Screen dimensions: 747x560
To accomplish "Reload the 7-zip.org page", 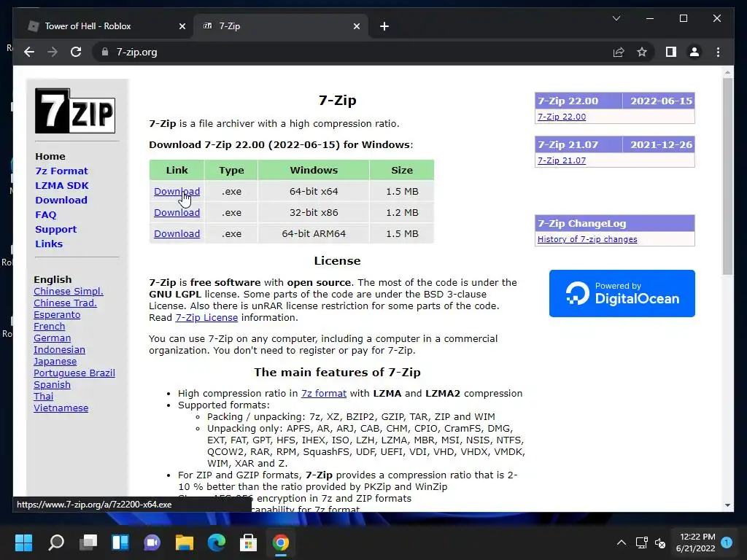I will (x=76, y=52).
